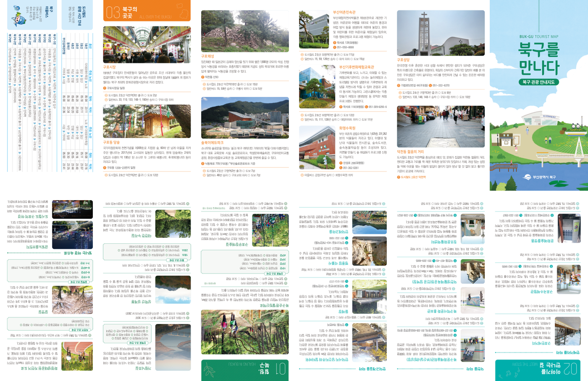
Task: Select the orange 03 북구의 곳곳 section banner
Action: pos(147,11)
